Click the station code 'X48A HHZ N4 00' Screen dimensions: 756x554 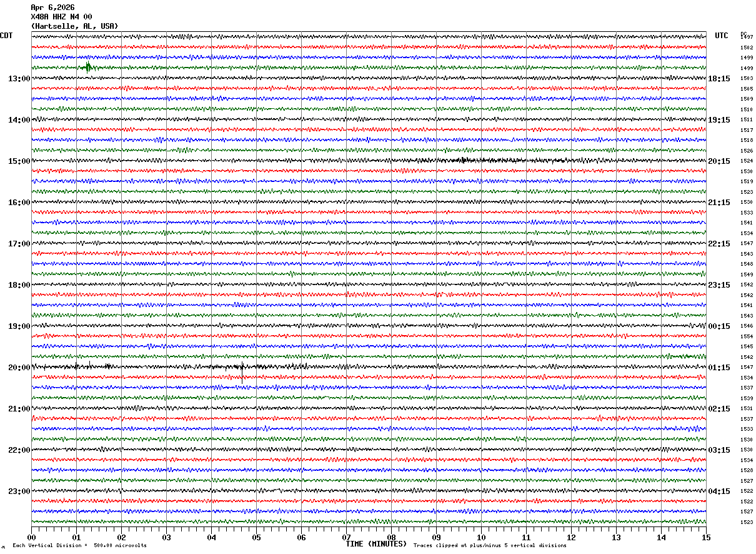[x=61, y=17]
